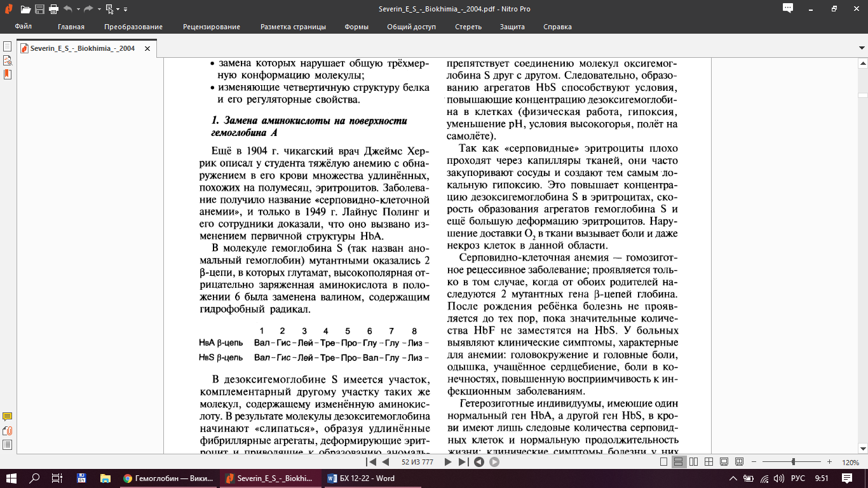Screen dimensions: 868x488
Task: Go to the last page
Action: 463,462
